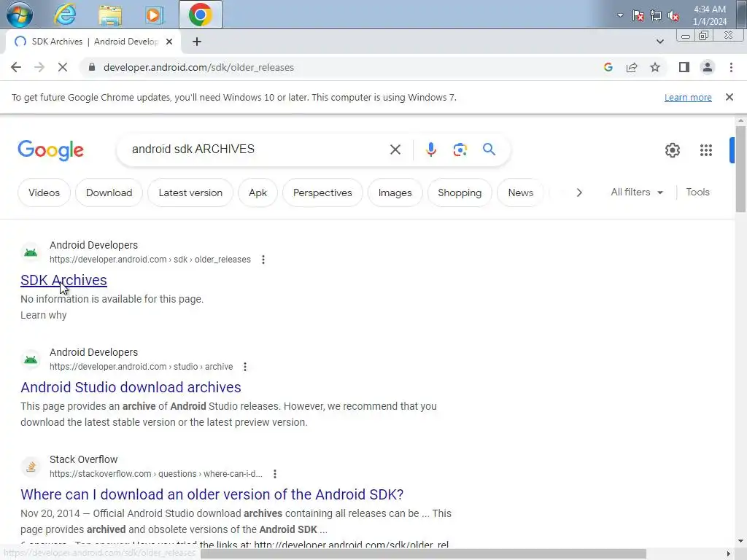Screen dimensions: 747x560
Task: Go to the Google logo homepage
Action: pos(50,150)
